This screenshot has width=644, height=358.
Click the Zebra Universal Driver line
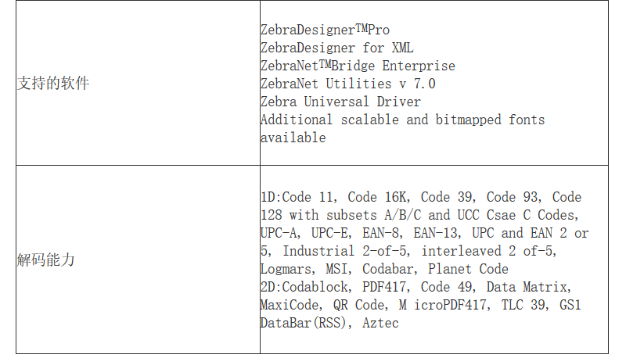coord(340,102)
